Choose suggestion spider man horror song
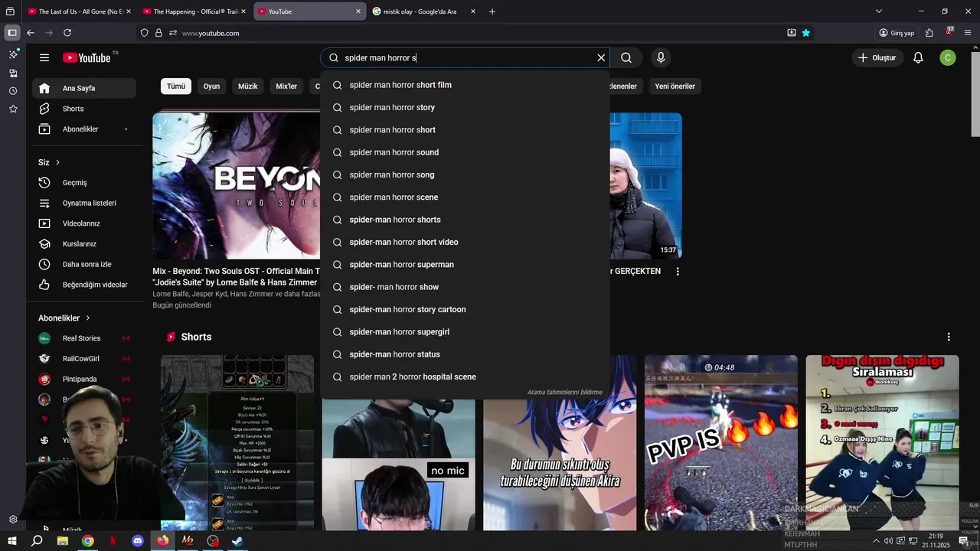Screen dimensions: 980x551 tap(465, 174)
